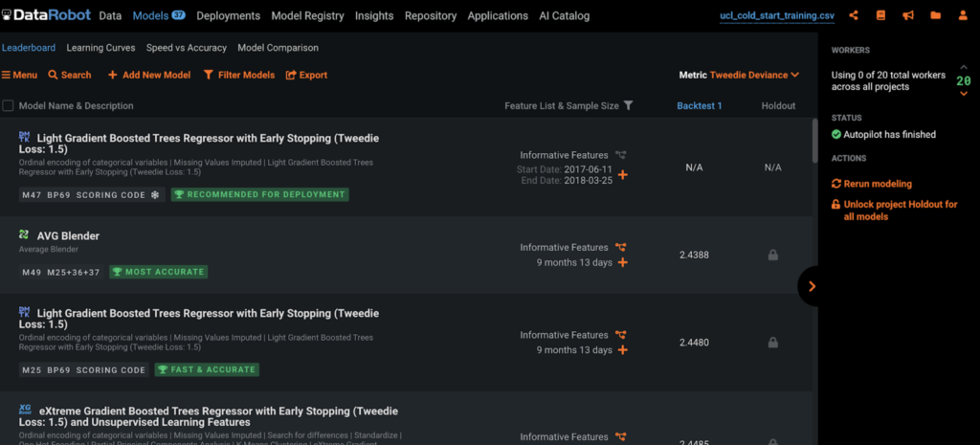This screenshot has height=445, width=980.
Task: Unlock project Holdout for all models
Action: (895, 211)
